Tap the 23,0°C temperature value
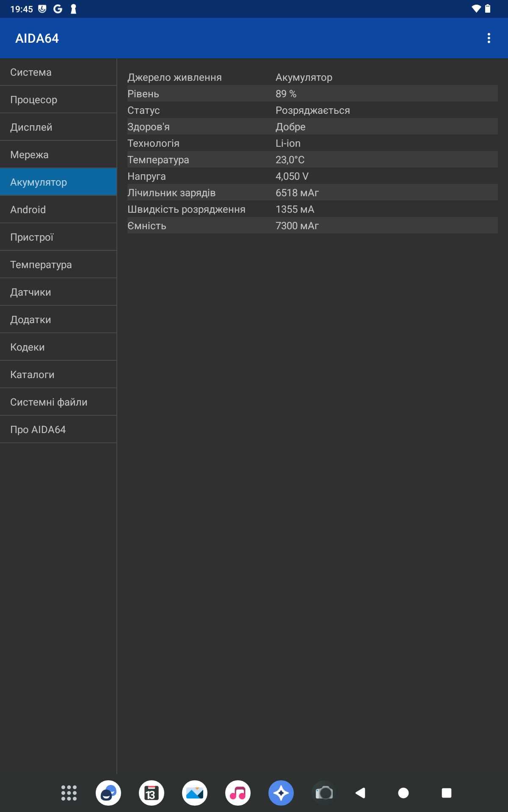Viewport: 508px width, 812px height. click(290, 160)
